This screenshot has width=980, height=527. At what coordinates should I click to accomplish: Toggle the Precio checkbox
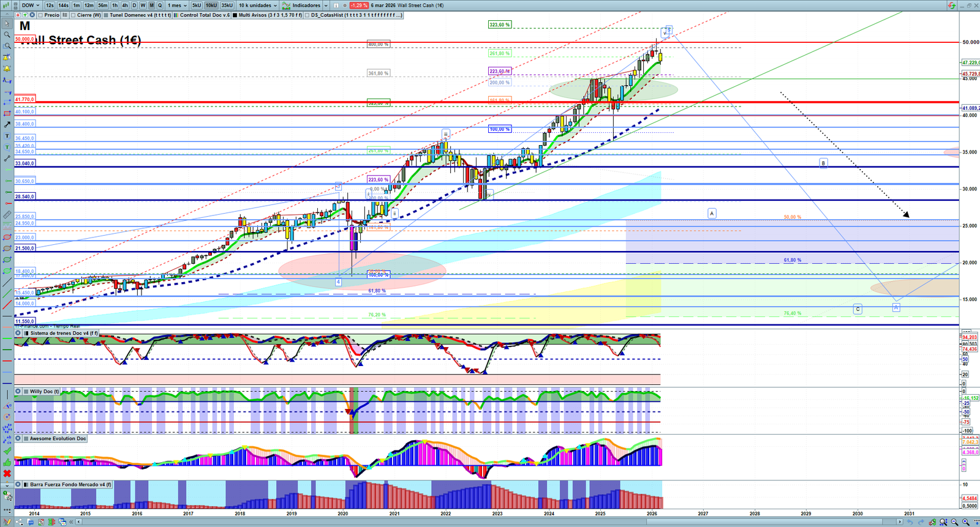click(41, 15)
